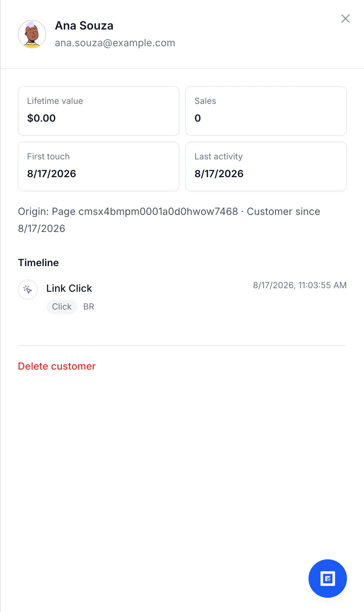This screenshot has height=612, width=364.
Task: Click the Link Click cursor icon
Action: coord(28,290)
